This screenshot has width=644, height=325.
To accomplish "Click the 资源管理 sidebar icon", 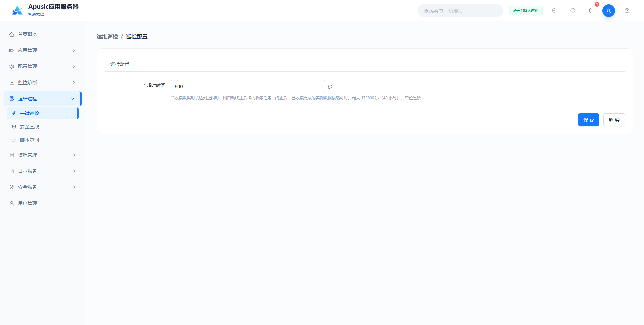I will [x=12, y=155].
